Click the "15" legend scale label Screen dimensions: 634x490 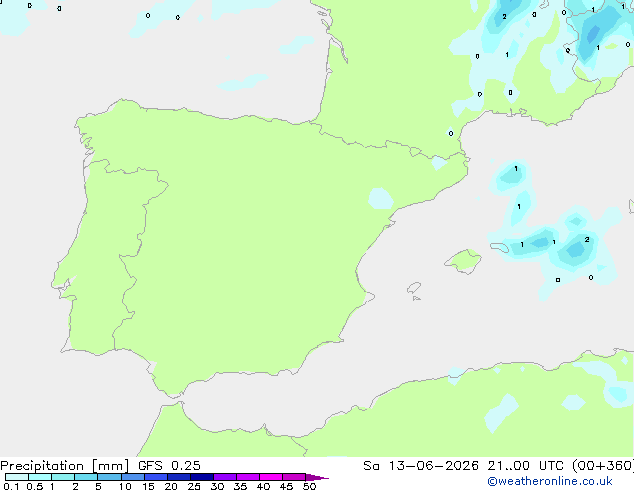point(148,486)
